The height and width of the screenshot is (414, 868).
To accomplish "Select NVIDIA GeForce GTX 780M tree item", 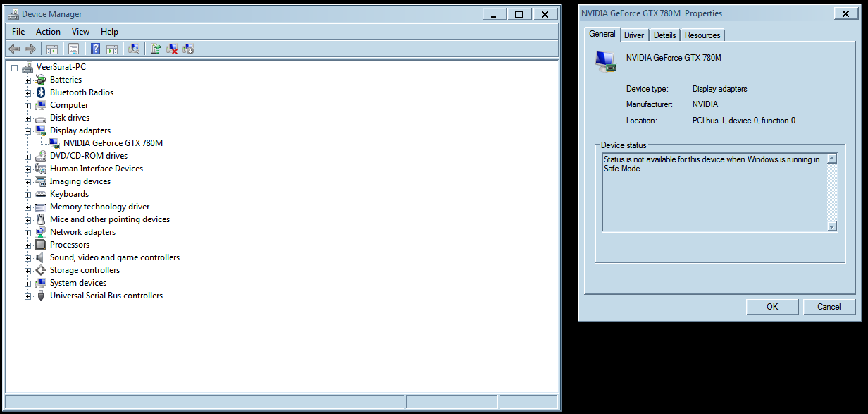I will (113, 143).
